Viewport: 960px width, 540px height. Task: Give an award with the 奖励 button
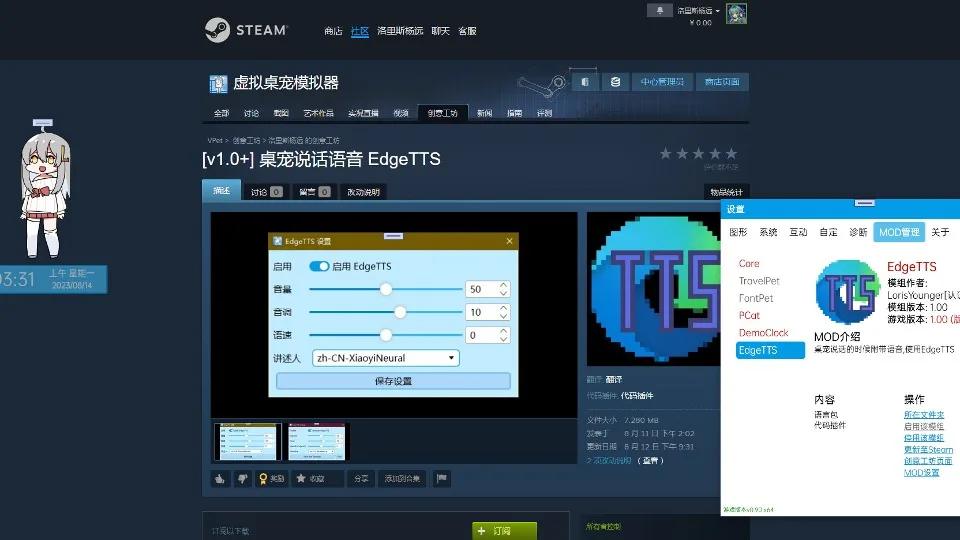click(x=271, y=478)
